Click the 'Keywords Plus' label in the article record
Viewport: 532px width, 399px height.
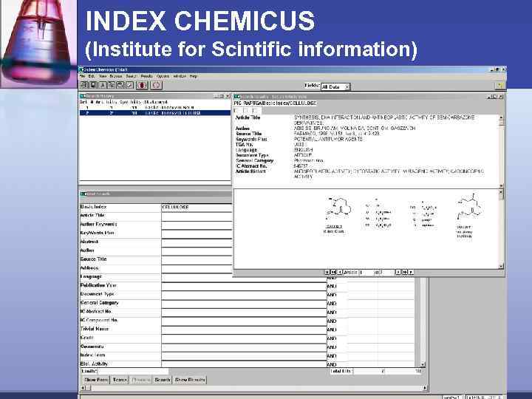tap(251, 139)
